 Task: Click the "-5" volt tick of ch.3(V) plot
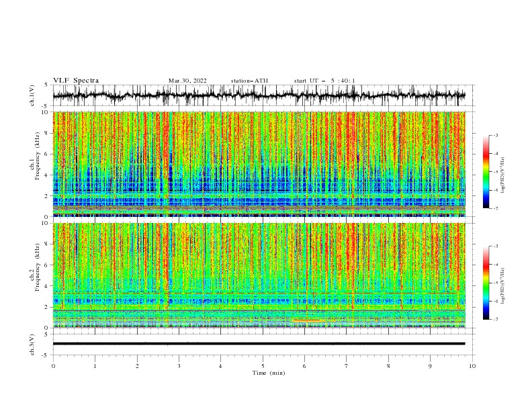46,355
